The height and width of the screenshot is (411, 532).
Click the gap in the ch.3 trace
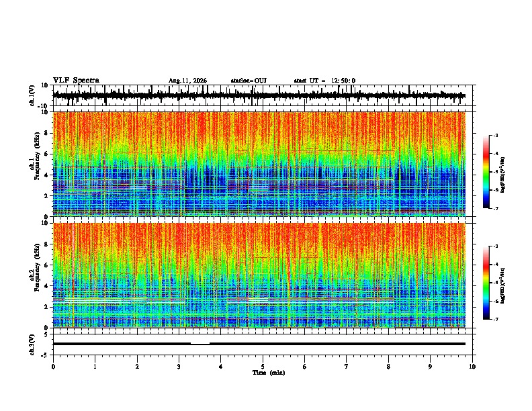[x=200, y=344]
